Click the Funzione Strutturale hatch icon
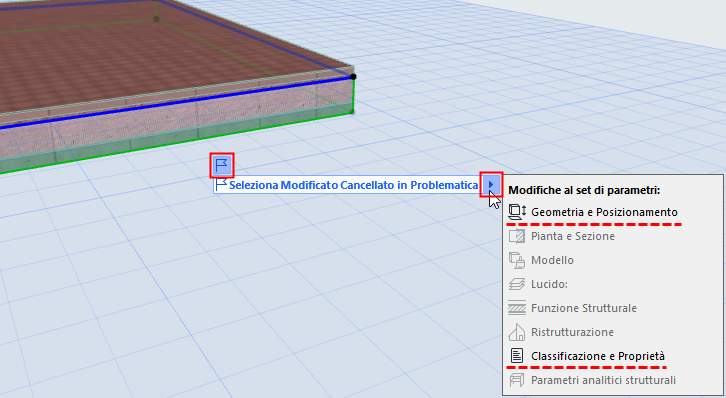726x398 pixels. [517, 308]
